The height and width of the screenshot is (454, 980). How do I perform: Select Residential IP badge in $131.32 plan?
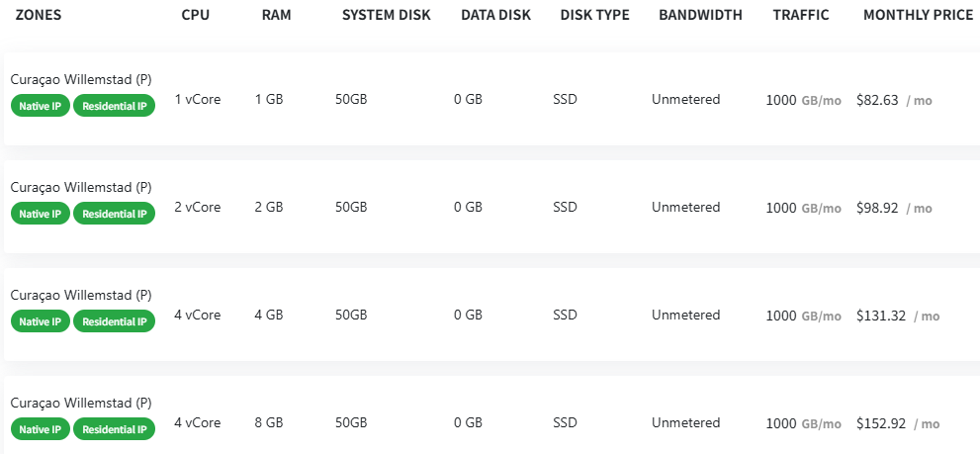[114, 321]
